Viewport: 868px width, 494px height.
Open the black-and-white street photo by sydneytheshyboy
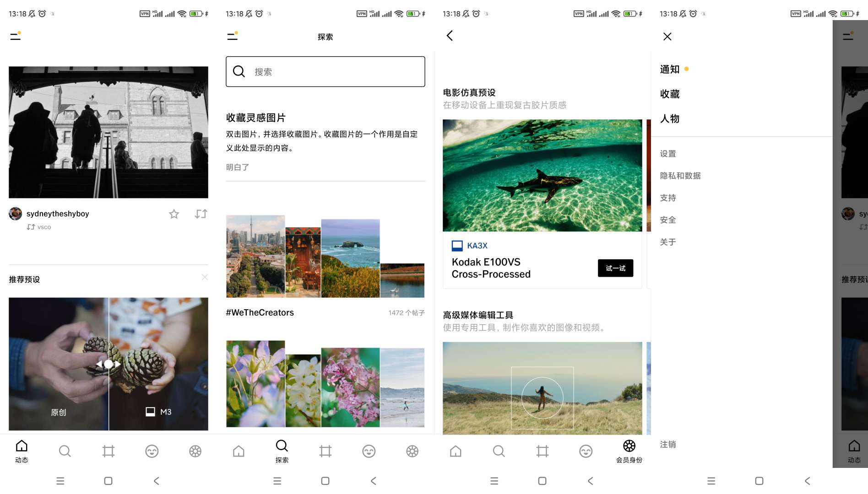click(108, 132)
